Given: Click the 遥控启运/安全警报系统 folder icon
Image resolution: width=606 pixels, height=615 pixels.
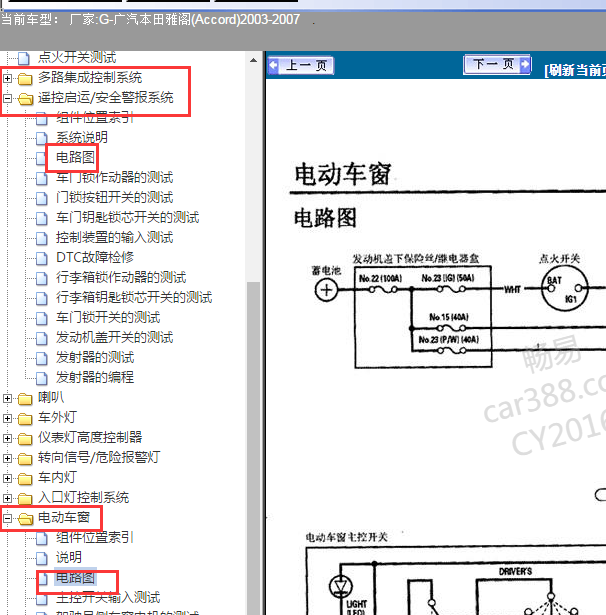Looking at the screenshot, I should coord(25,98).
